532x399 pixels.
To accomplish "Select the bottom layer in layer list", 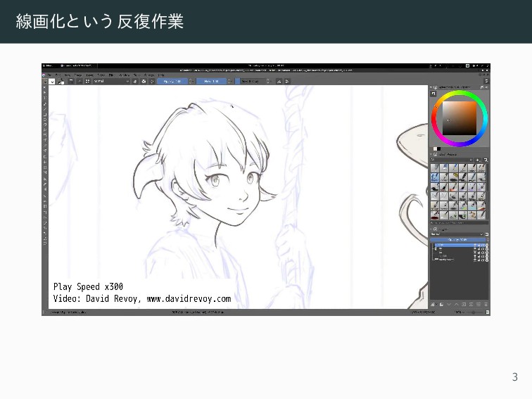I will 460,260.
